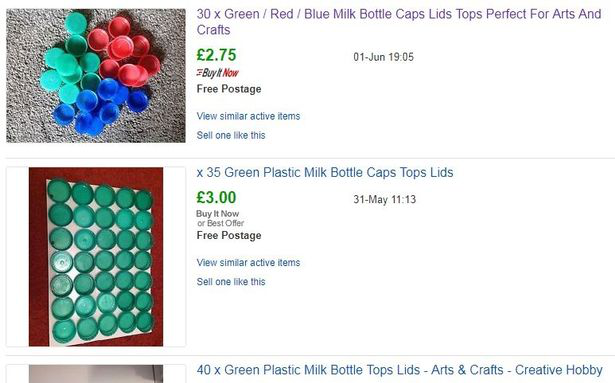Click 'Sell one like this' under the £3.00 listing

tap(231, 282)
